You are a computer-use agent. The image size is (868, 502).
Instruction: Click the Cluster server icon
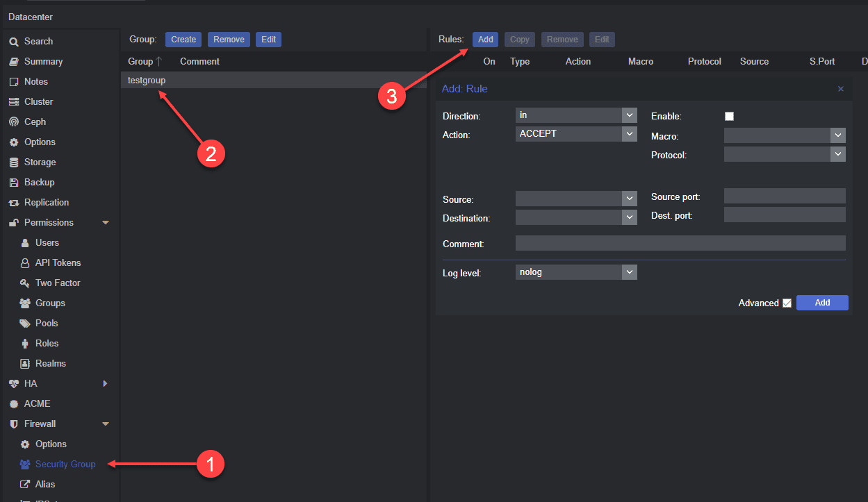[x=13, y=102]
